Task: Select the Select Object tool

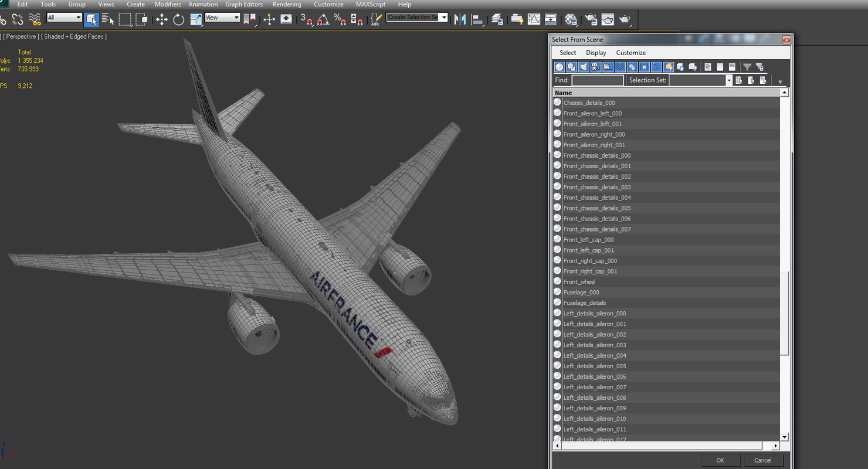Action: click(x=91, y=19)
